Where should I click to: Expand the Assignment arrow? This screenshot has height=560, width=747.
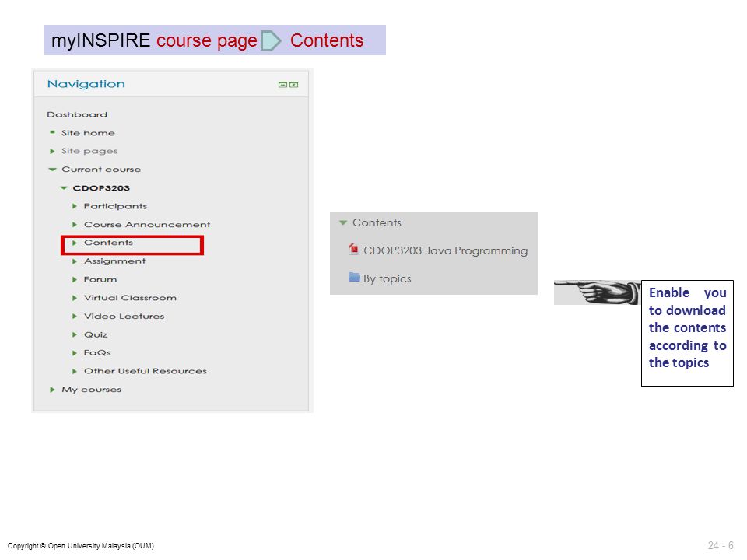(x=75, y=261)
